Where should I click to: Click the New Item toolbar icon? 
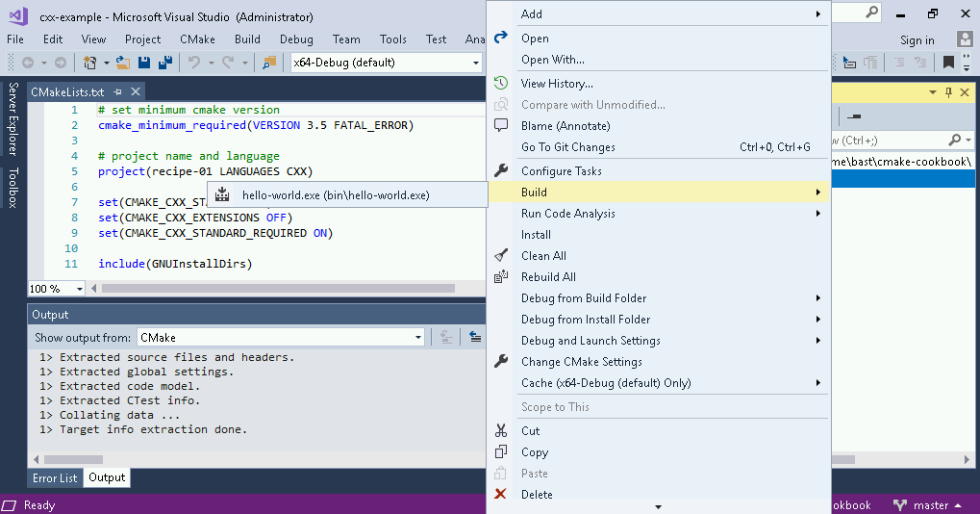[x=89, y=63]
